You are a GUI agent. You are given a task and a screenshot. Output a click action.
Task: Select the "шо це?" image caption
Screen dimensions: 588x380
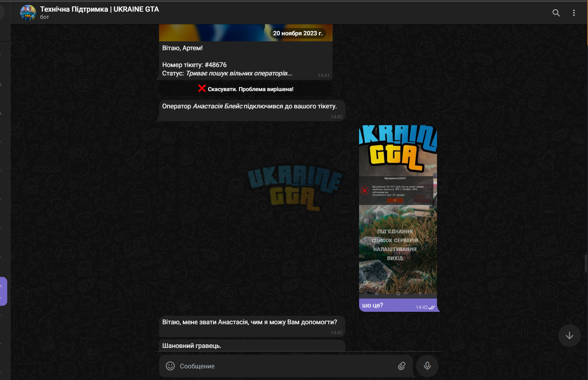coord(373,305)
